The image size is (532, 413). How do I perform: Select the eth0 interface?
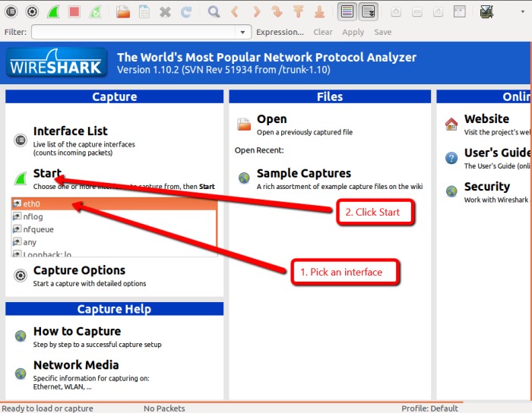pyautogui.click(x=114, y=203)
